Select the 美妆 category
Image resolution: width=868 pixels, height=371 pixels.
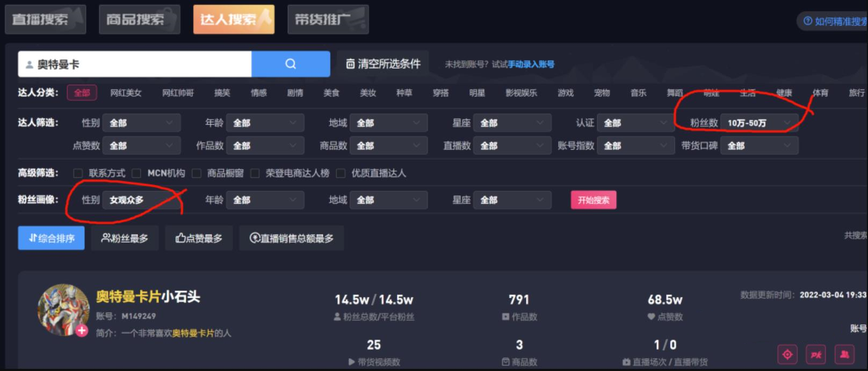tap(368, 93)
